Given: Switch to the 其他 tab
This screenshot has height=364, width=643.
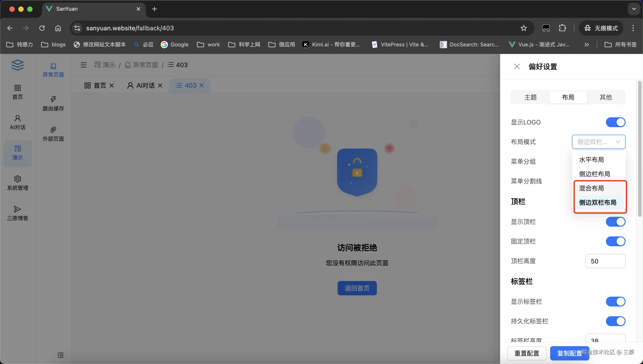Looking at the screenshot, I should tap(605, 97).
